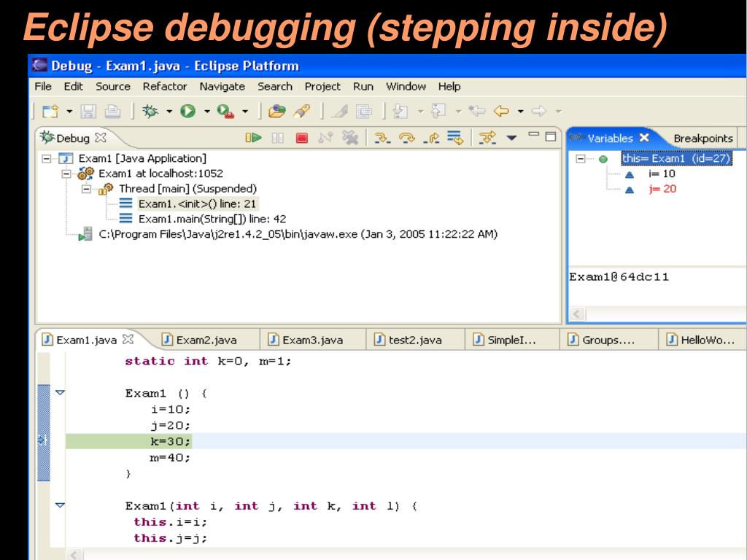The image size is (747, 560).
Task: Select variable i= 10
Action: pos(662,174)
